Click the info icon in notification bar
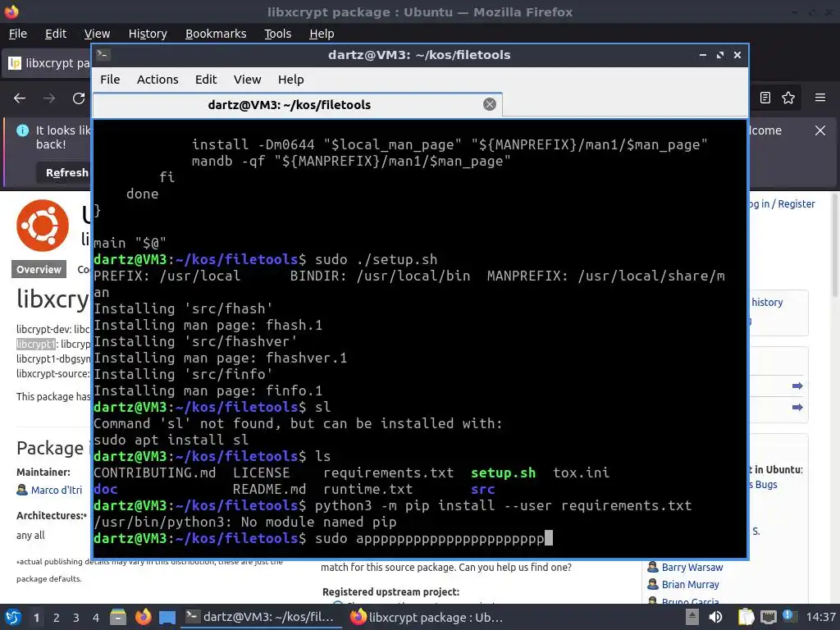840x630 pixels. tap(22, 130)
